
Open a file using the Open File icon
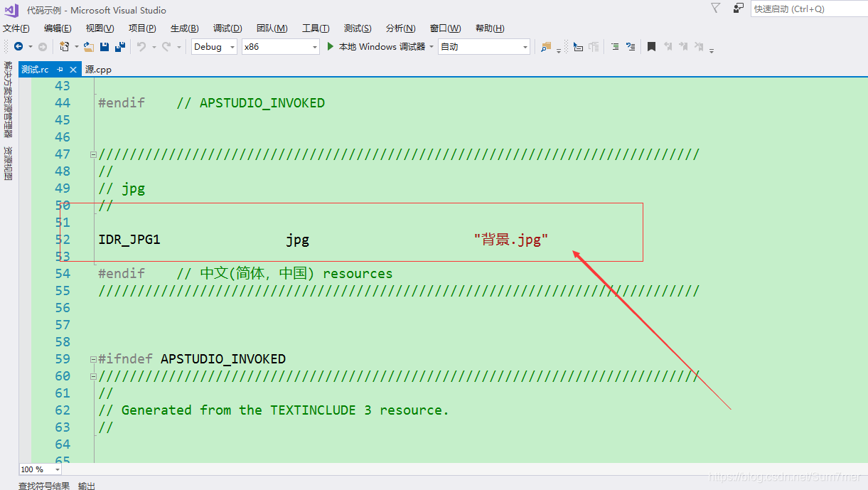[87, 46]
